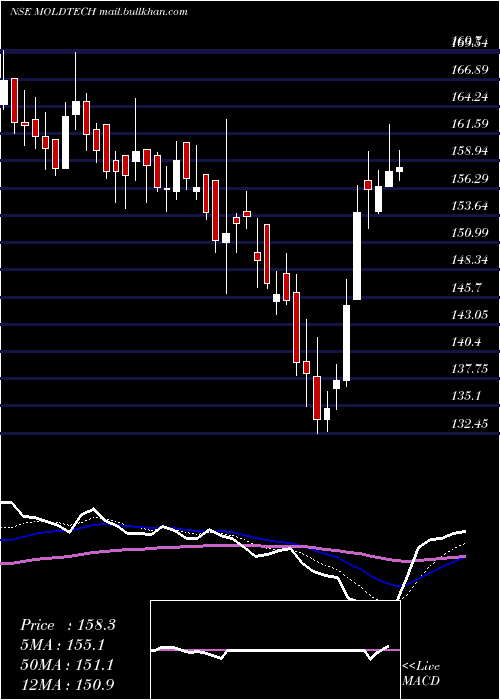Click the 148.34 price axis label
Viewport: 500px width, 700px height.
tap(469, 260)
